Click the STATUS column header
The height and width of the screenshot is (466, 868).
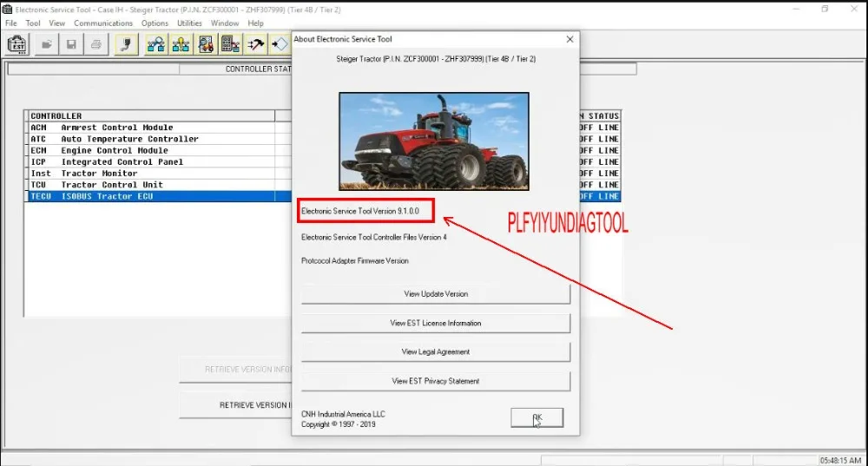[x=600, y=115]
